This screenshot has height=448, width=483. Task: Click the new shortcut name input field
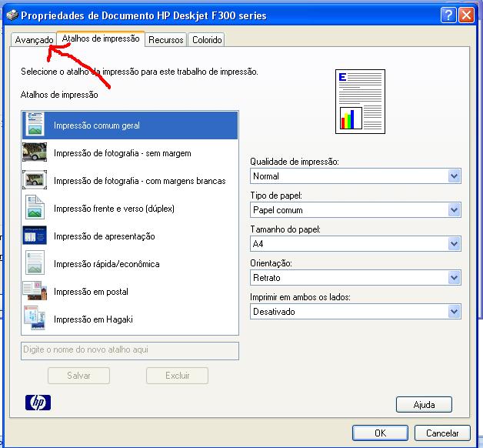130,351
